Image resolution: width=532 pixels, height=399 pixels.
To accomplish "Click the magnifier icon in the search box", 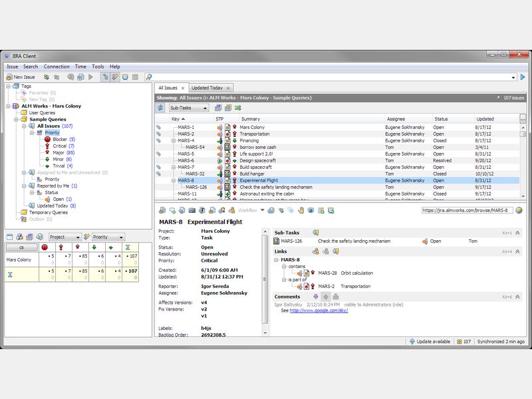I will (149, 77).
